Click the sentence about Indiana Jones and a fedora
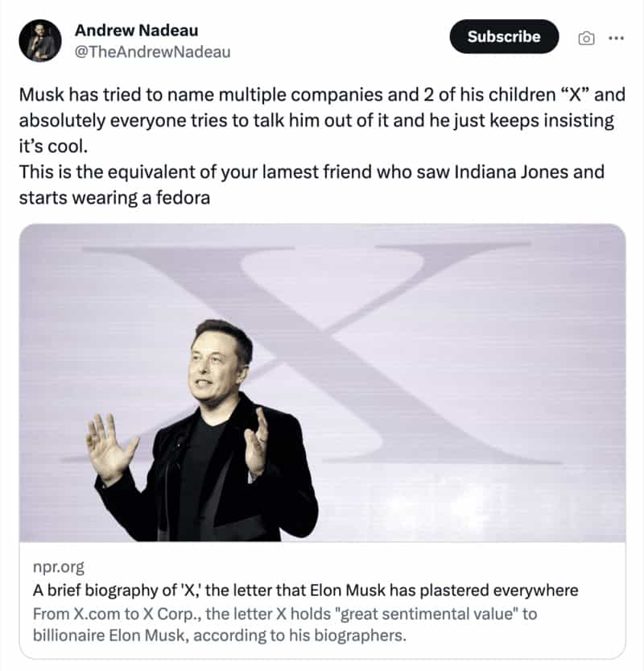The image size is (644, 671). 311,173
